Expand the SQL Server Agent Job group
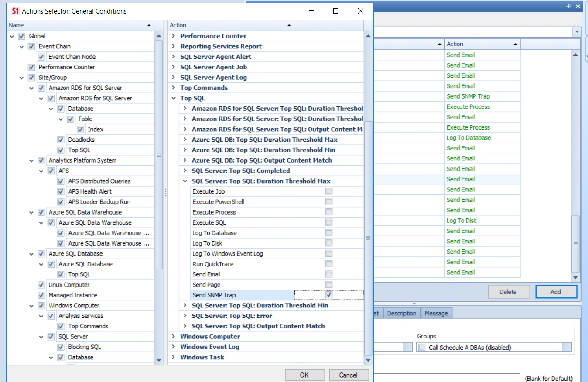Viewport: 588px width, 382px height. [x=174, y=67]
